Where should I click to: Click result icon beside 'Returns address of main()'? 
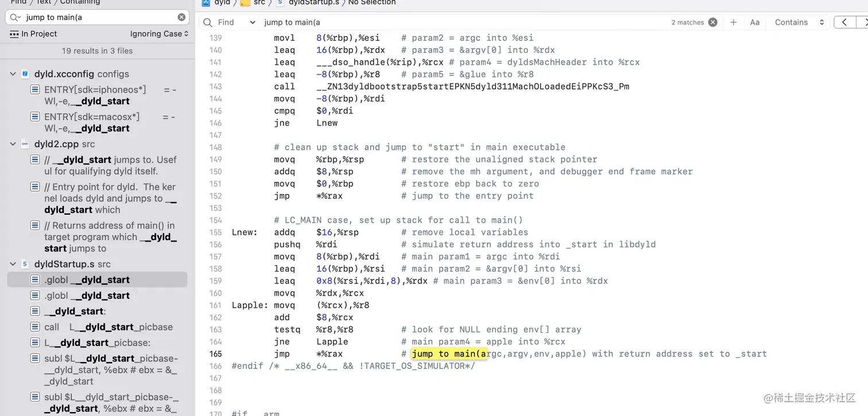tap(35, 225)
